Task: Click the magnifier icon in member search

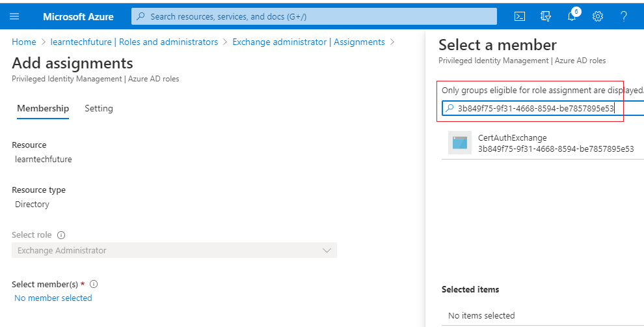Action: (x=449, y=108)
